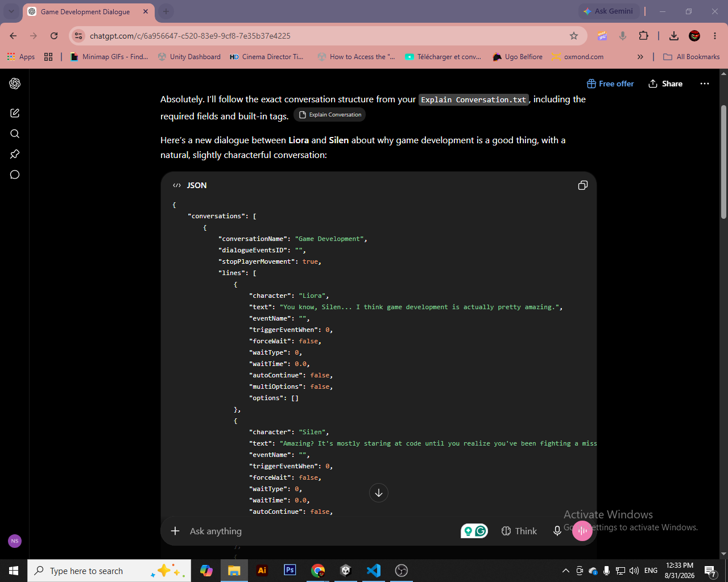Open the ChatGPT logo sidebar icon

pyautogui.click(x=15, y=84)
